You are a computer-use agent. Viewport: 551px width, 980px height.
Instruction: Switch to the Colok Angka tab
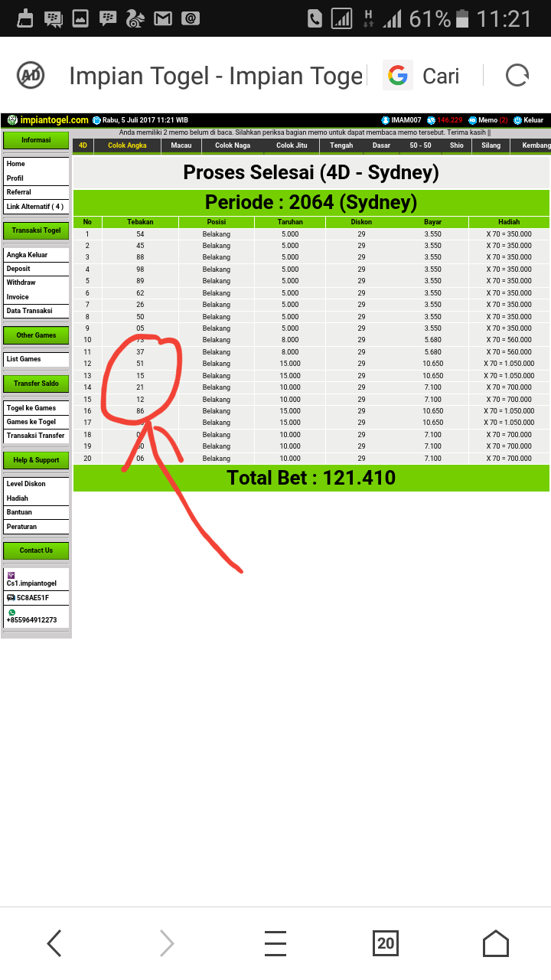127,145
